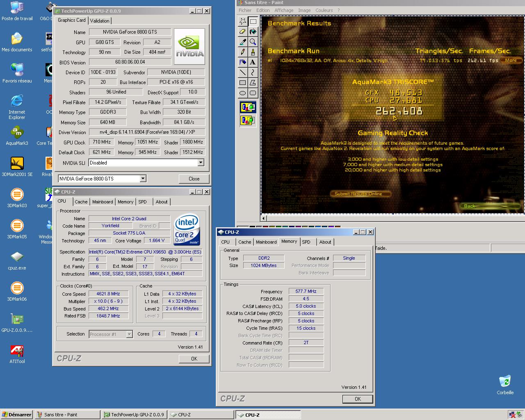Switch to the Validation tab in GPU-Z

tap(100, 21)
